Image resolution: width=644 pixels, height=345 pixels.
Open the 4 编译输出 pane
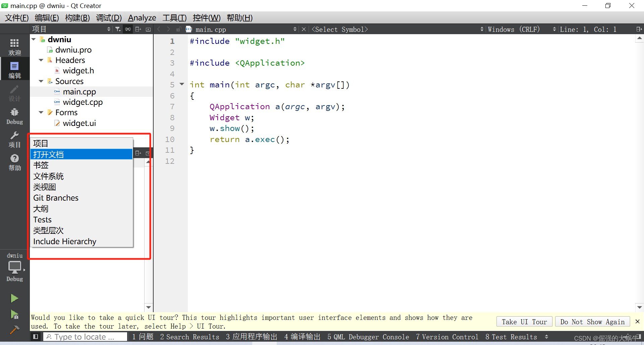coord(302,337)
